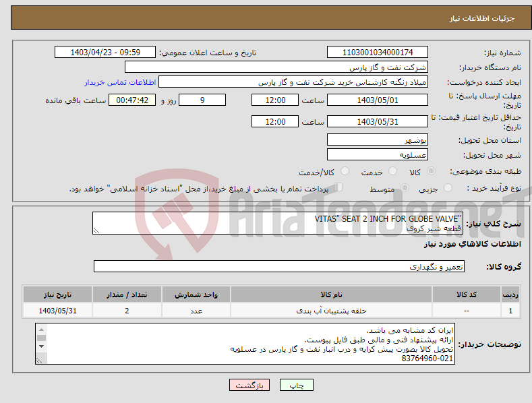Image resolution: width=532 pixels, height=403 pixels.
Task: Click the item code cell showing --
Action: (467, 311)
